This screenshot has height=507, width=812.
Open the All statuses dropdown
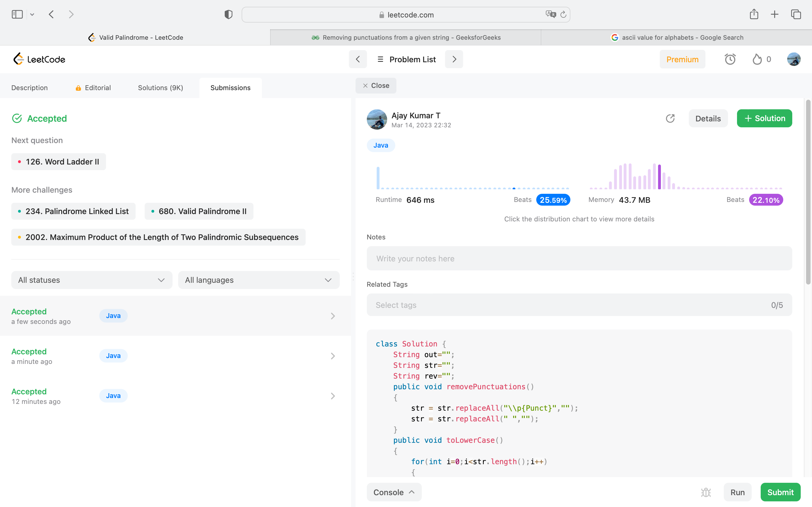tap(92, 280)
